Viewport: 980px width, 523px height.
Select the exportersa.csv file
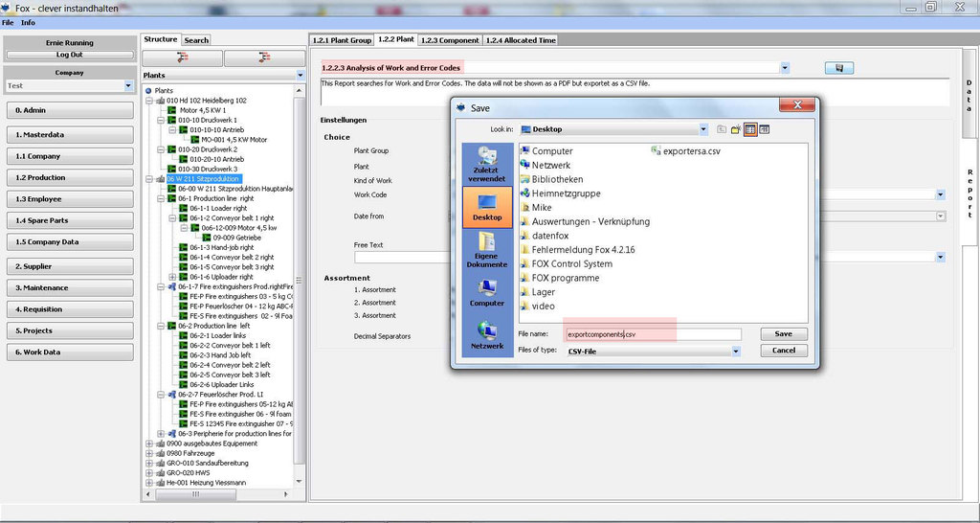pyautogui.click(x=683, y=151)
